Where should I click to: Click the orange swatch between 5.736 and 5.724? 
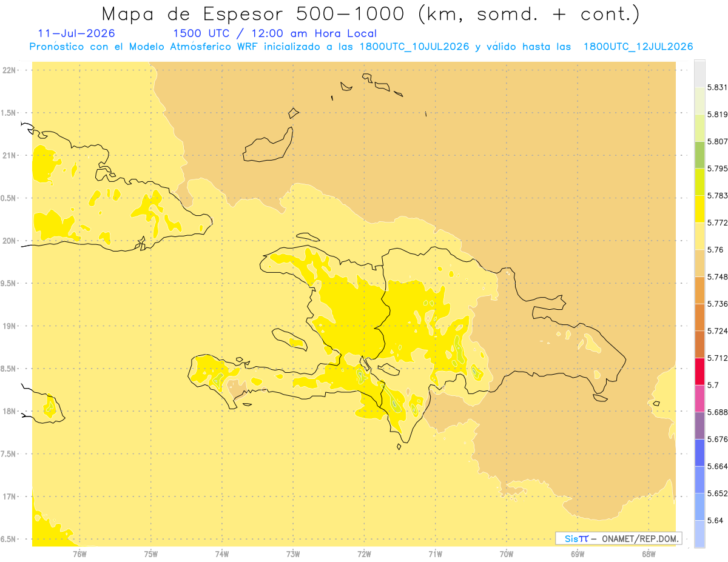[699, 317]
